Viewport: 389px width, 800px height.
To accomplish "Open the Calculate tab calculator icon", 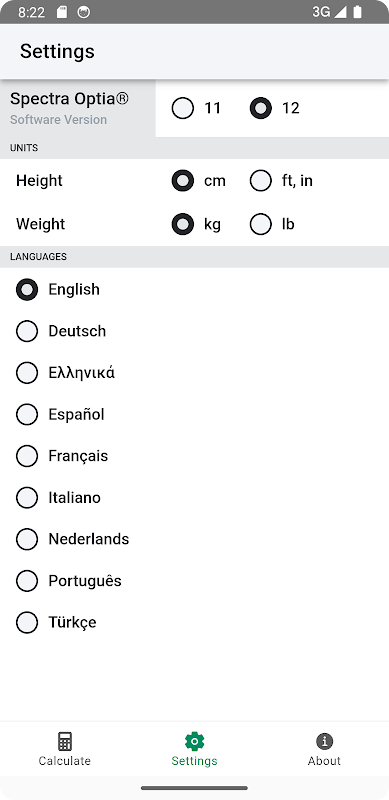I will (x=65, y=741).
